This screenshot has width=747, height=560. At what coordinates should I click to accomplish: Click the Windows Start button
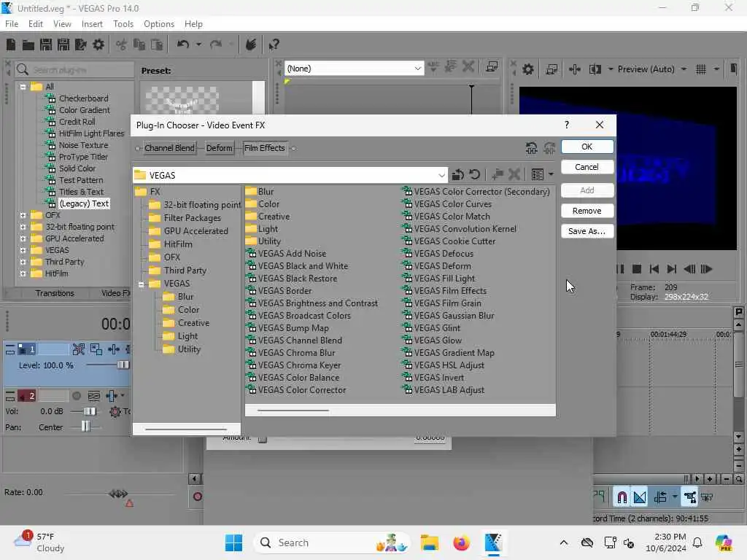click(x=233, y=542)
